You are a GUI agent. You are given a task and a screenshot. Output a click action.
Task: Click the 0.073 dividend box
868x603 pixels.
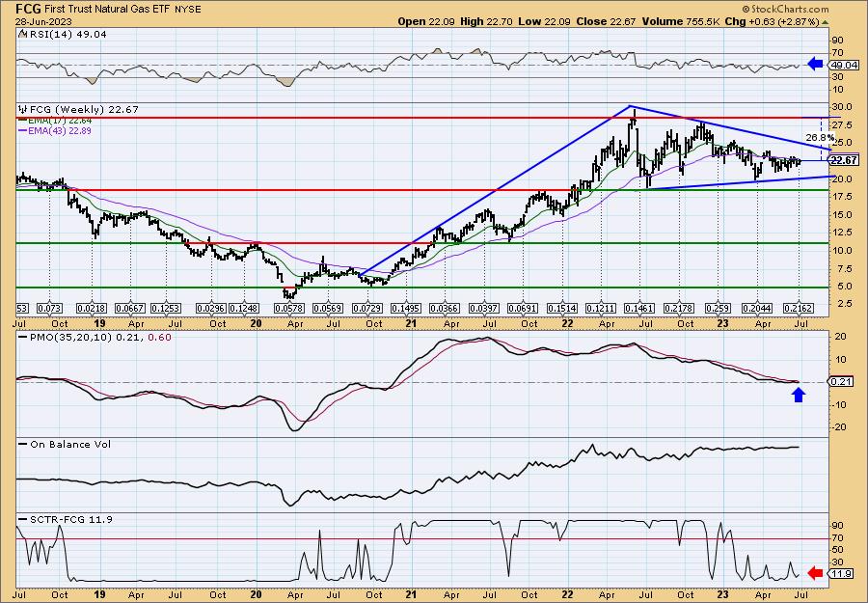[50, 308]
